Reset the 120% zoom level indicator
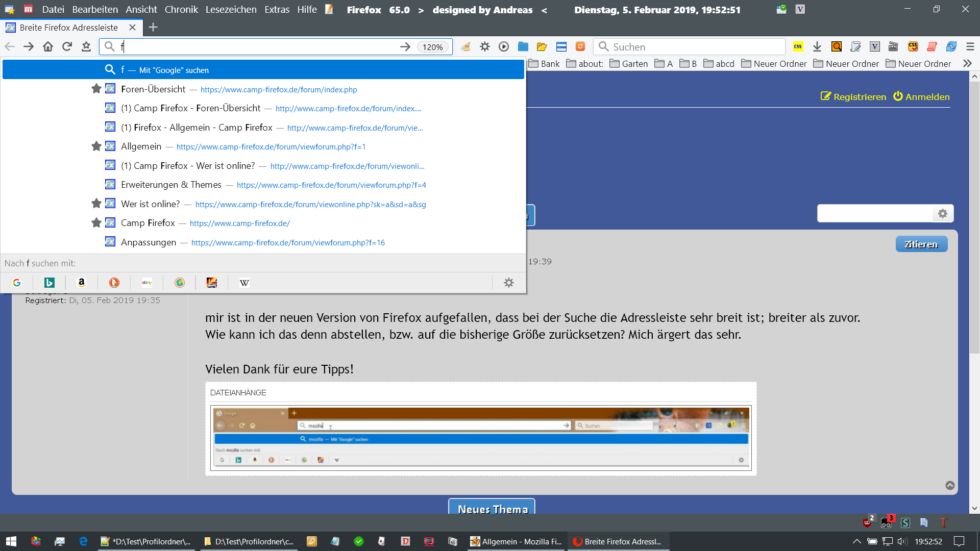 pyautogui.click(x=433, y=47)
